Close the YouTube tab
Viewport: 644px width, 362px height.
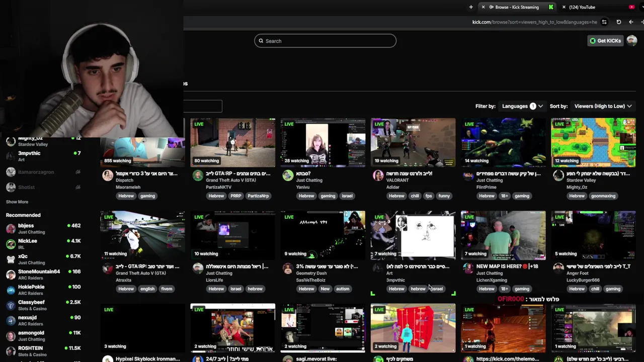563,7
